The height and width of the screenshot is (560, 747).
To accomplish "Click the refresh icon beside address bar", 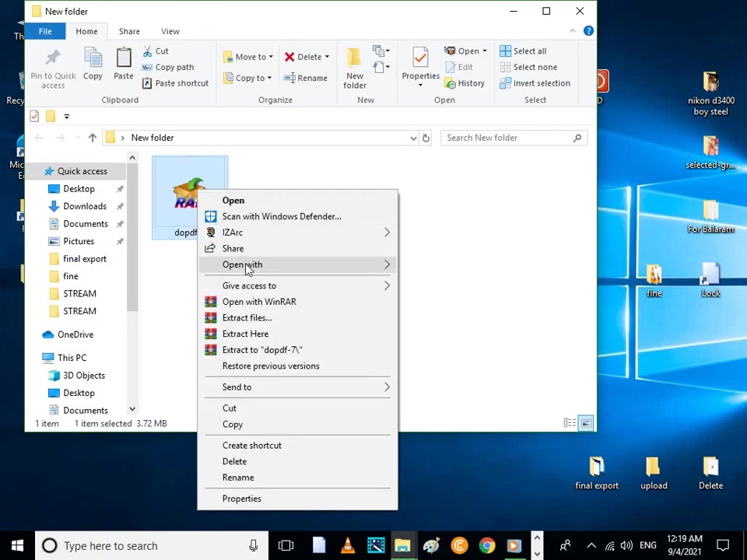I will tap(426, 138).
